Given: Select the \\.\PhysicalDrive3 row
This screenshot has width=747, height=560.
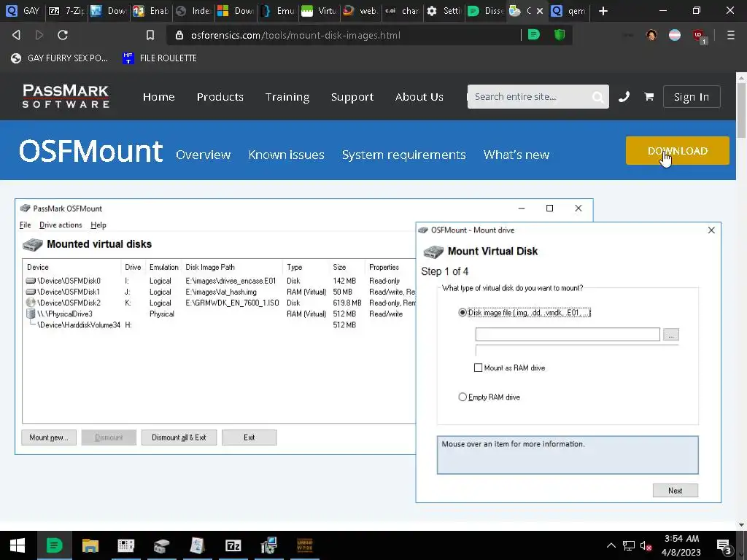Looking at the screenshot, I should pos(219,314).
